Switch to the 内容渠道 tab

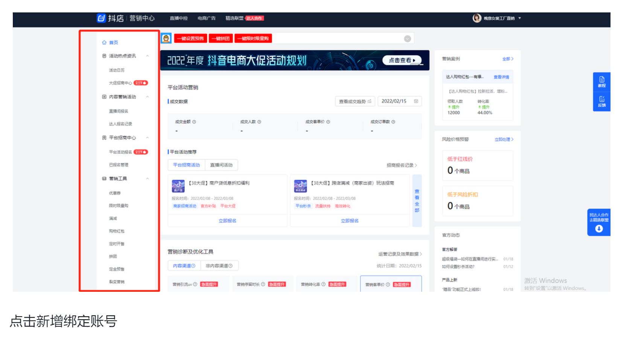184,266
